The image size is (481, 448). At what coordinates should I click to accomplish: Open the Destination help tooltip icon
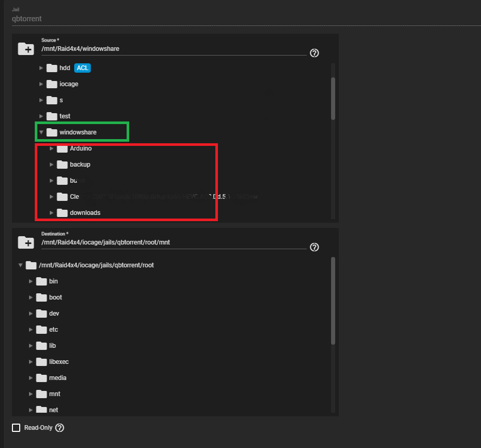(x=314, y=247)
